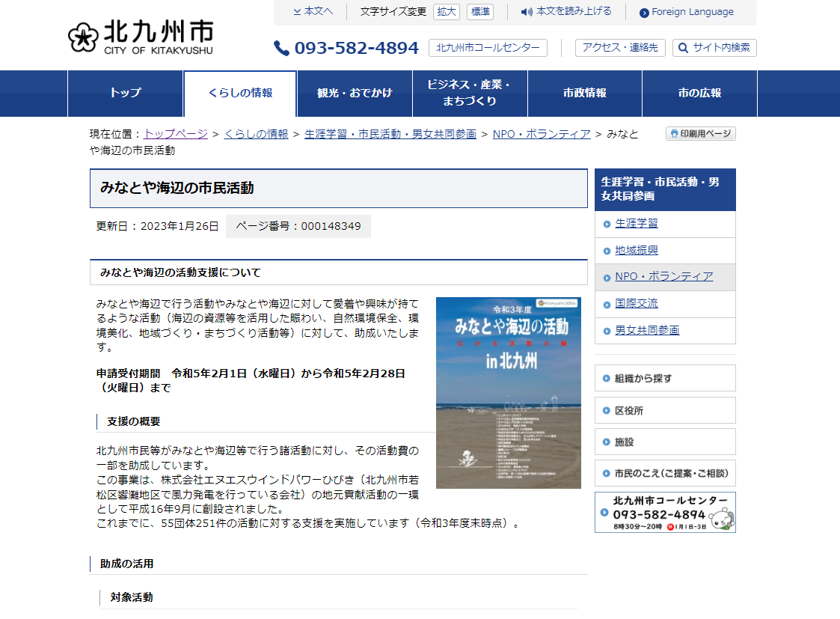Screen dimensions: 840x619
Task: Click the arrow icon beside 組織から探す
Action: click(x=606, y=379)
